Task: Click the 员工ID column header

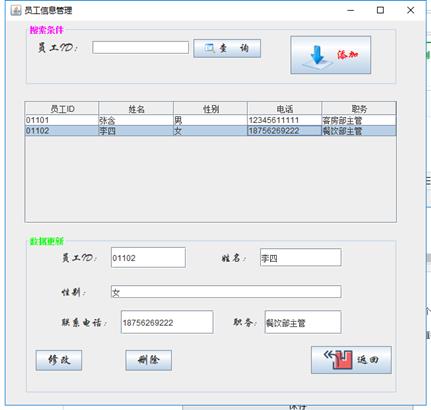Action: point(62,109)
